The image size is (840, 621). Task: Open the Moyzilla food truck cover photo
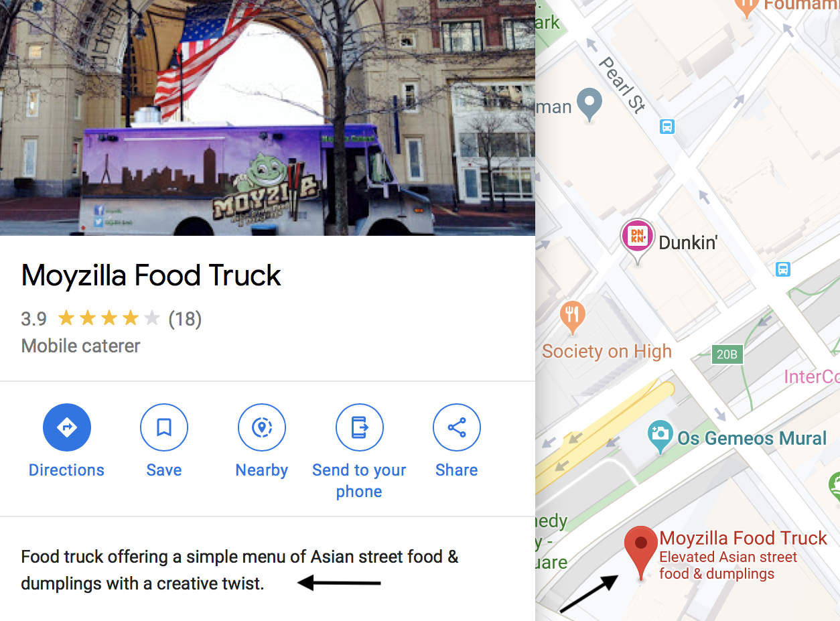[268, 118]
